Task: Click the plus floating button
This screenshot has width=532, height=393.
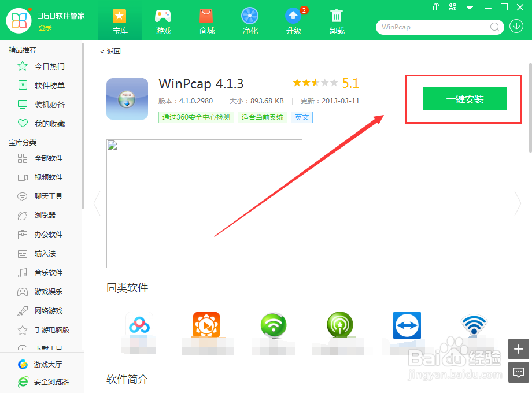Action: pyautogui.click(x=519, y=349)
